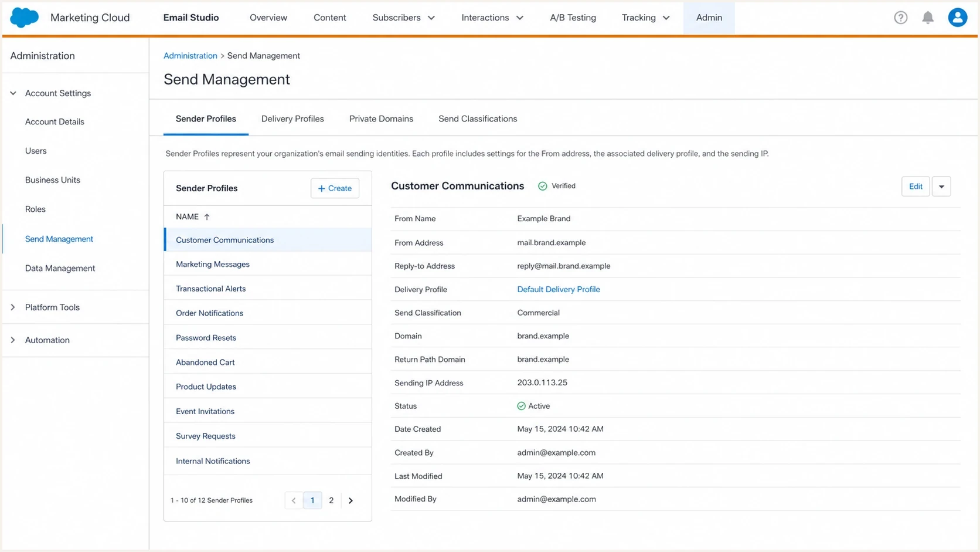Open the user profile avatar
The height and width of the screenshot is (552, 980).
(958, 18)
